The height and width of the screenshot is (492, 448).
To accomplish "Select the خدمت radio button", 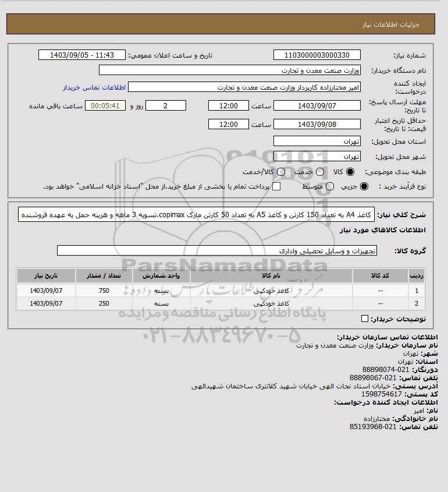I will click(x=320, y=172).
